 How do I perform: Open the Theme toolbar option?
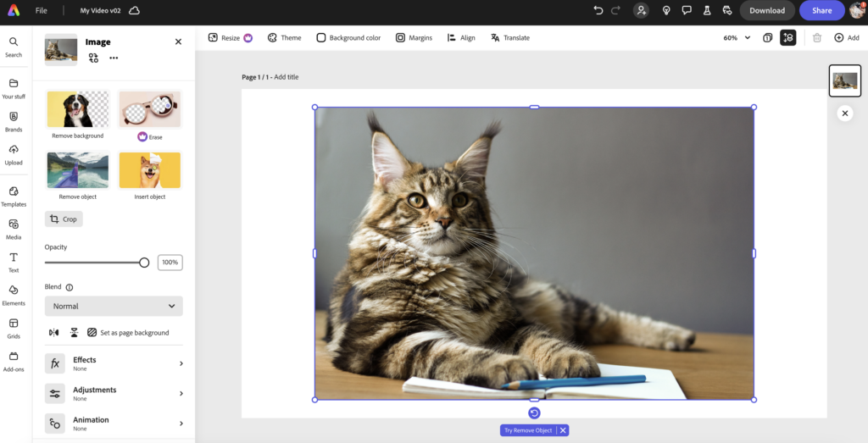coord(284,38)
